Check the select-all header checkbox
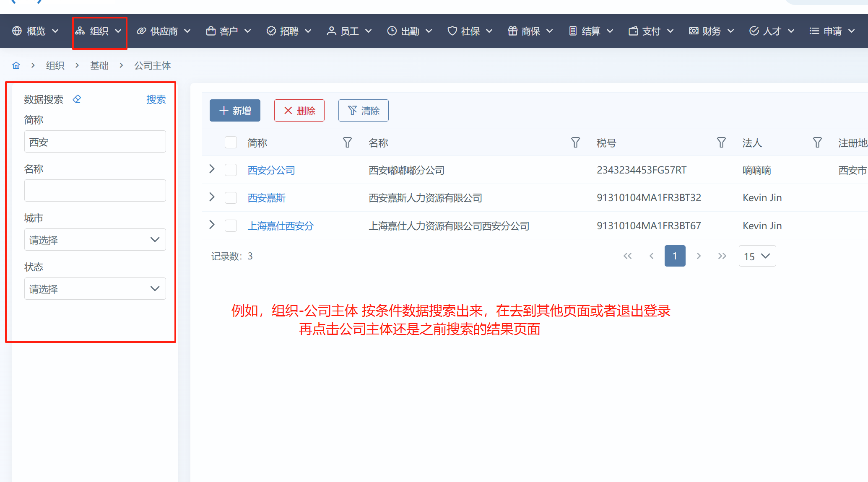 (231, 143)
